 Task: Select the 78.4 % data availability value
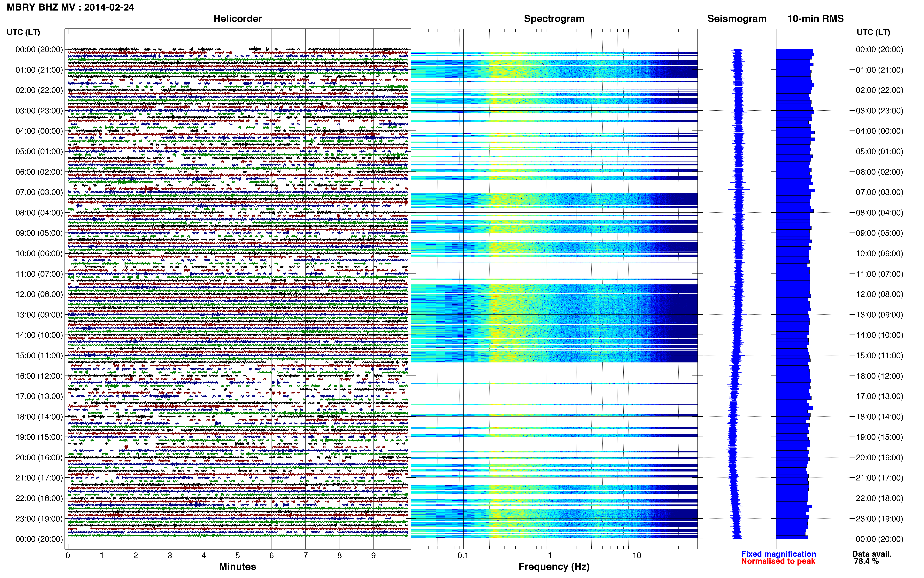pyautogui.click(x=866, y=561)
